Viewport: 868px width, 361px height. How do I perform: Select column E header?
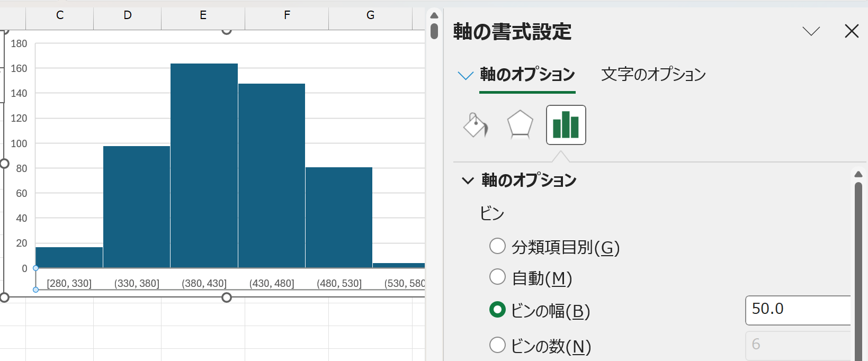coord(203,15)
